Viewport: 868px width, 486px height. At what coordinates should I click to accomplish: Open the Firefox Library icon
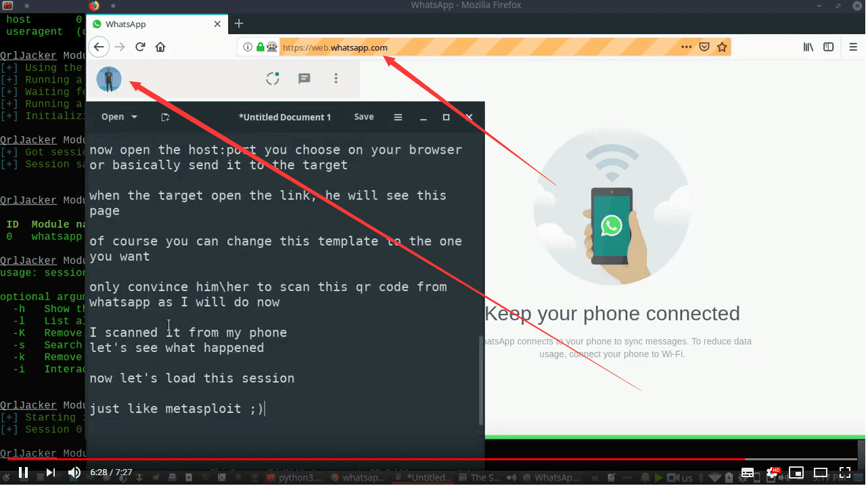808,47
